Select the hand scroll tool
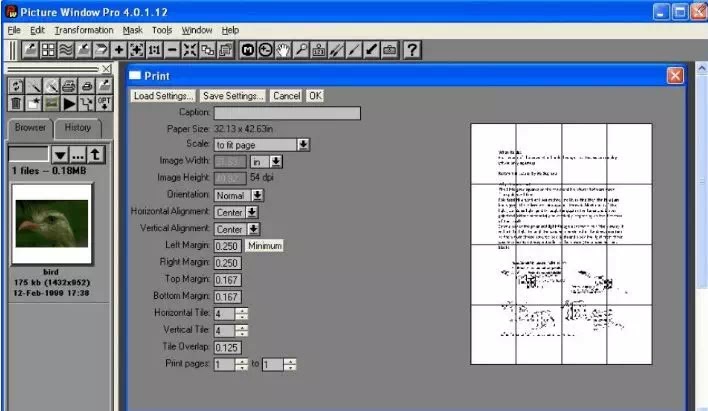Viewport: 708px width, 411px height. point(283,50)
